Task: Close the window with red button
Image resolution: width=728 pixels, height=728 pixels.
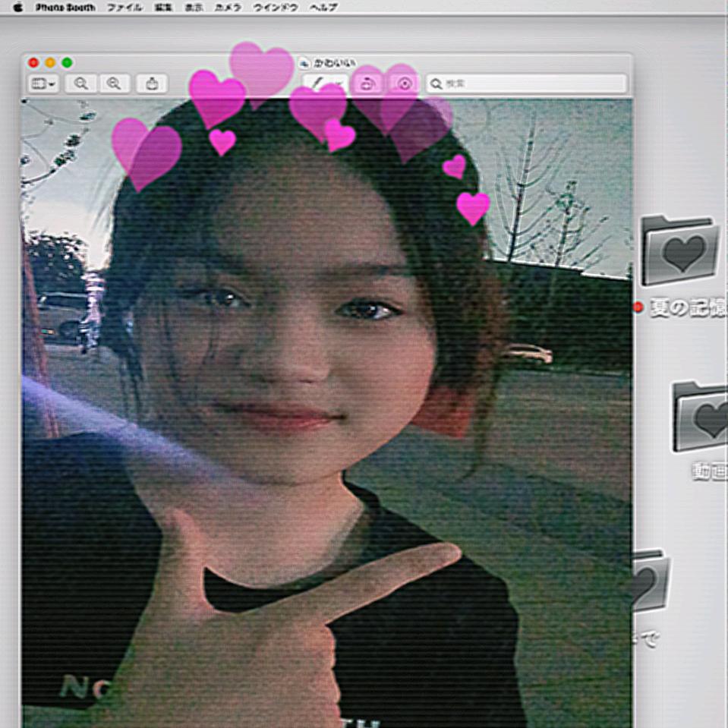Action: [33, 63]
